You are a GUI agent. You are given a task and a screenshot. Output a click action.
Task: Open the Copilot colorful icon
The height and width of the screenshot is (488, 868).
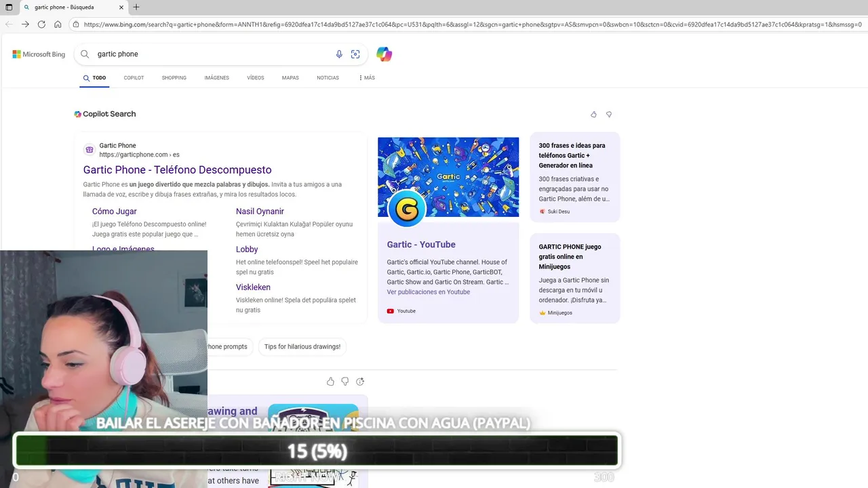tap(384, 54)
